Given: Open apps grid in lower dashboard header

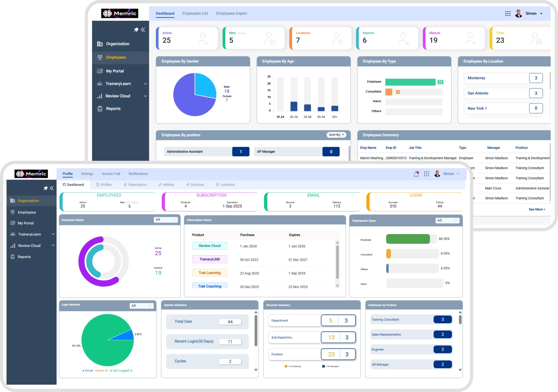Looking at the screenshot, I should click(x=427, y=174).
